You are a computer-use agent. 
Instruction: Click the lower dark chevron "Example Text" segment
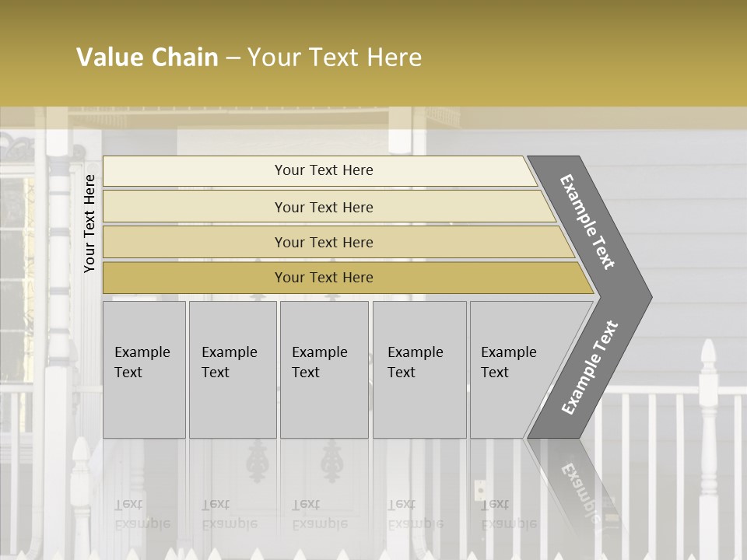tap(589, 368)
